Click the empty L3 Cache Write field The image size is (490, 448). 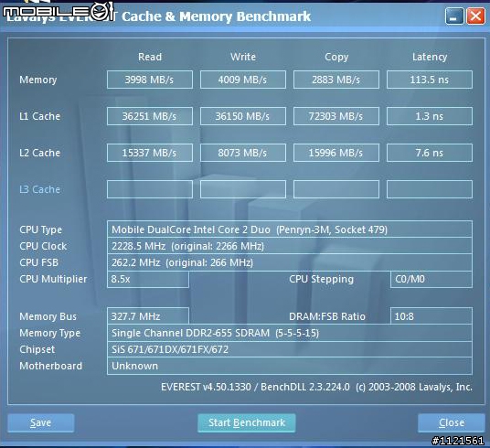[x=243, y=189]
